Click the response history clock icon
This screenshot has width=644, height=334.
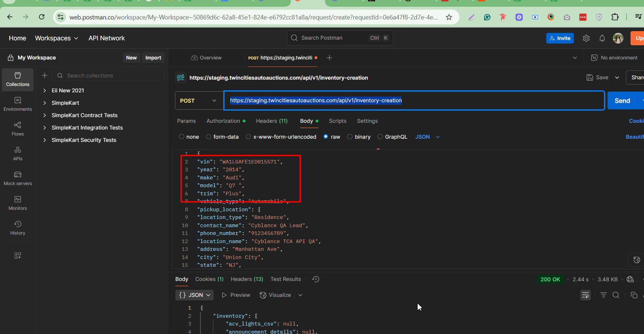point(316,279)
